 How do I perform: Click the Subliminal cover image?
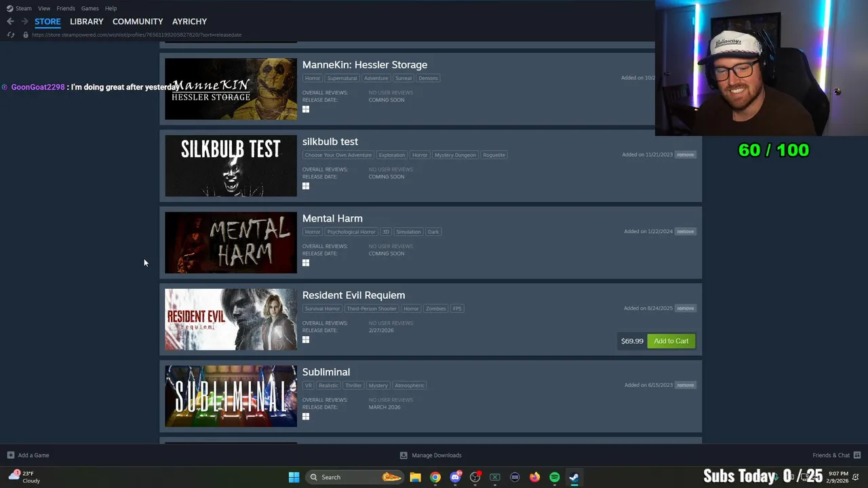tap(231, 396)
